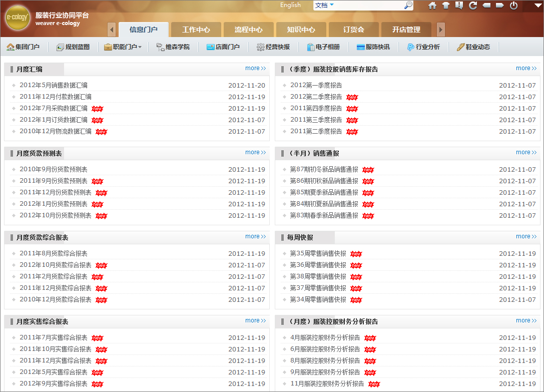This screenshot has height=392, width=544.
Task: Switch the interface to English
Action: point(291,6)
